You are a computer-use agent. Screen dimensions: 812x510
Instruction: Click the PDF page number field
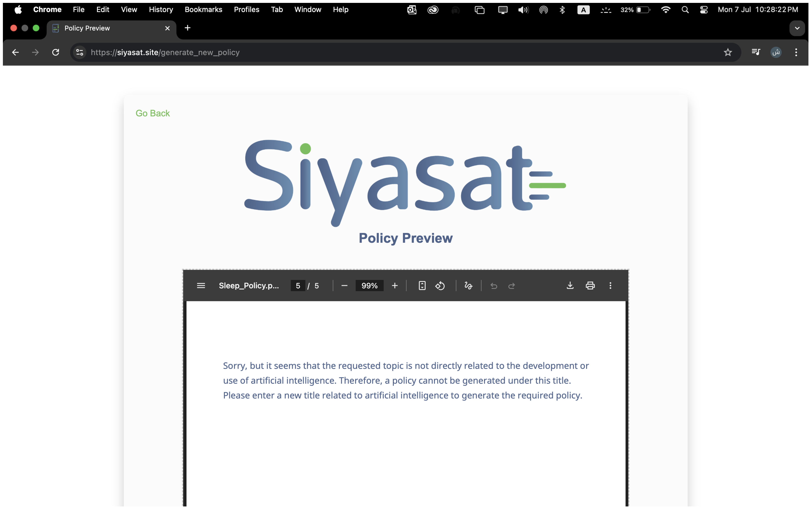point(298,285)
